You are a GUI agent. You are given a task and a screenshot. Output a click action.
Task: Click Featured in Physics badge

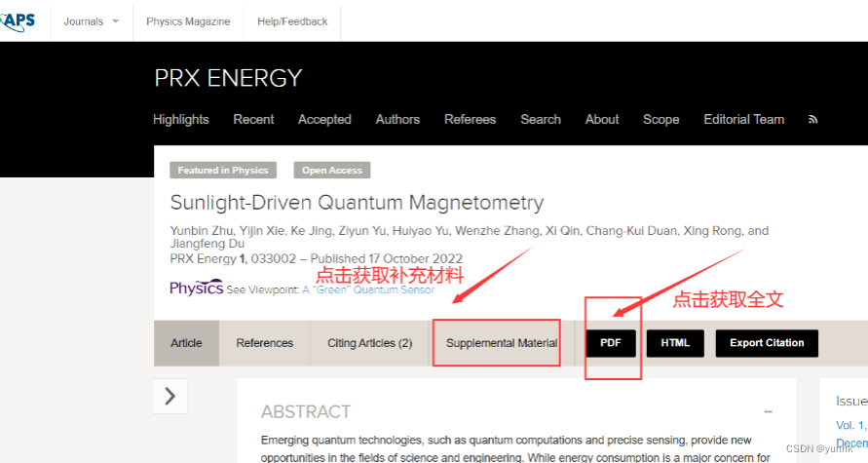click(223, 170)
